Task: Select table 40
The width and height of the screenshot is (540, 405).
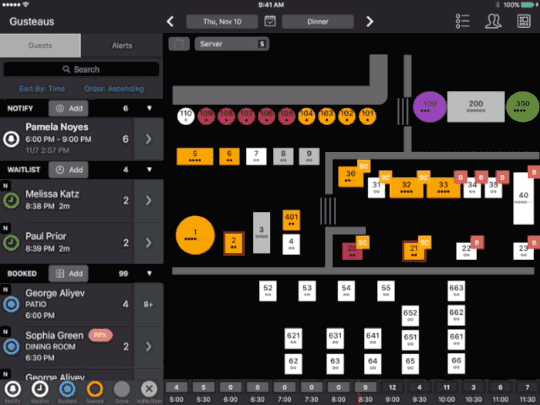Action: [523, 199]
